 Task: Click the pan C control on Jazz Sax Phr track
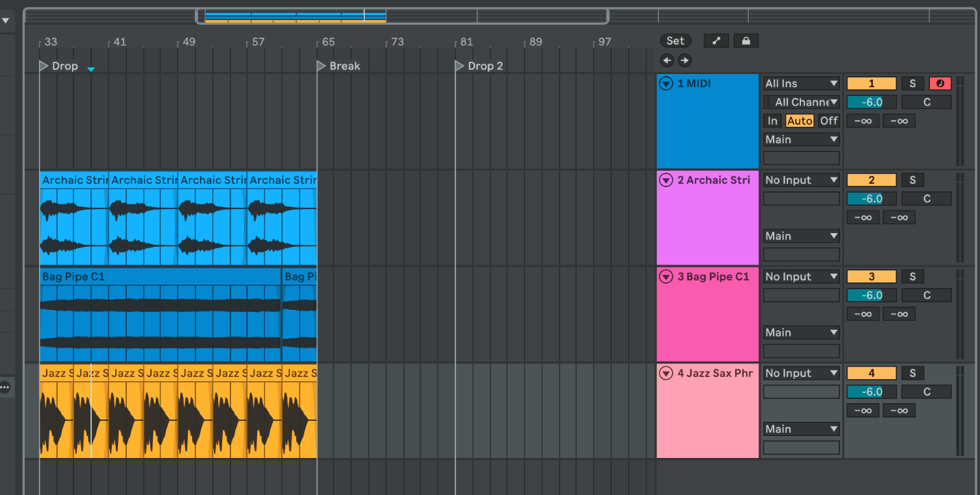click(927, 392)
